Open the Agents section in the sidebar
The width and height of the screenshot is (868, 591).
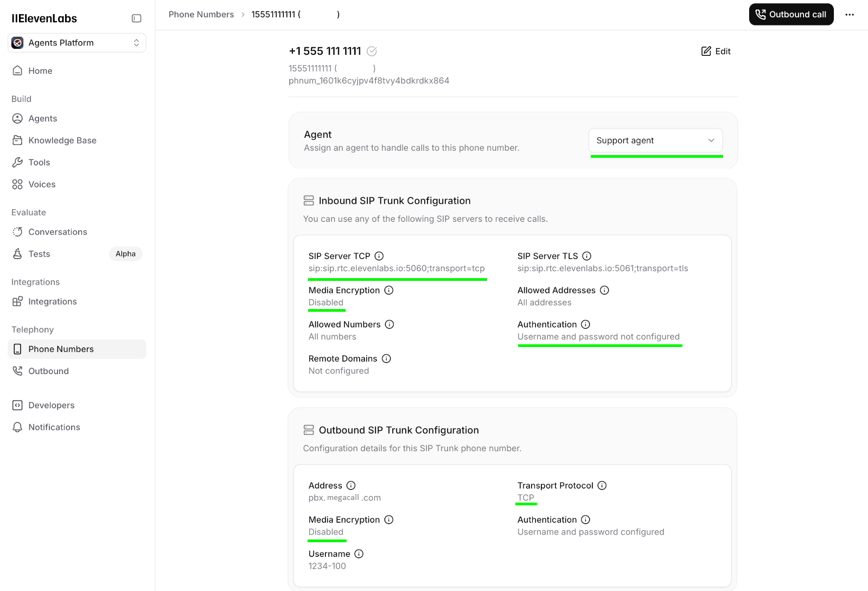[43, 118]
